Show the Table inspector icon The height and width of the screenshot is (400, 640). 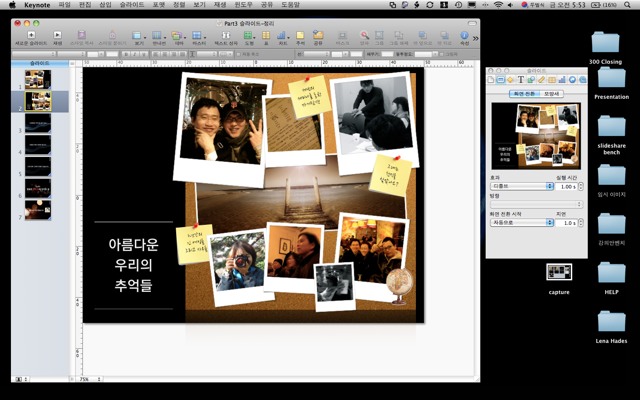552,80
